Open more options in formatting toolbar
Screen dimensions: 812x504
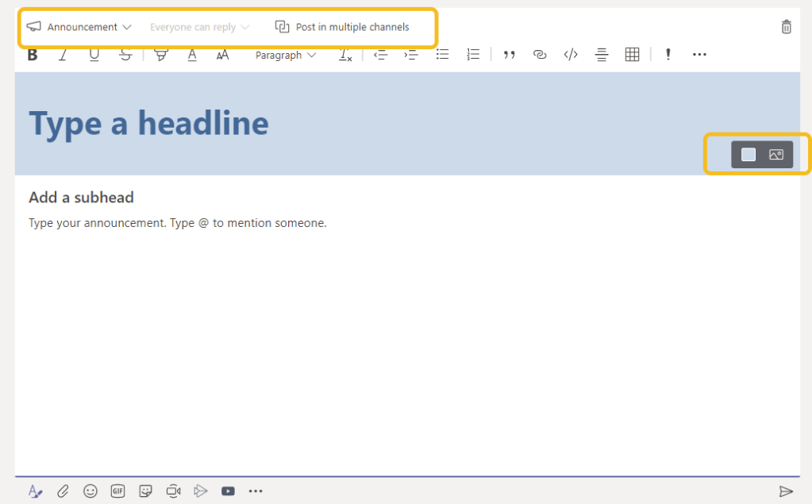pyautogui.click(x=699, y=55)
